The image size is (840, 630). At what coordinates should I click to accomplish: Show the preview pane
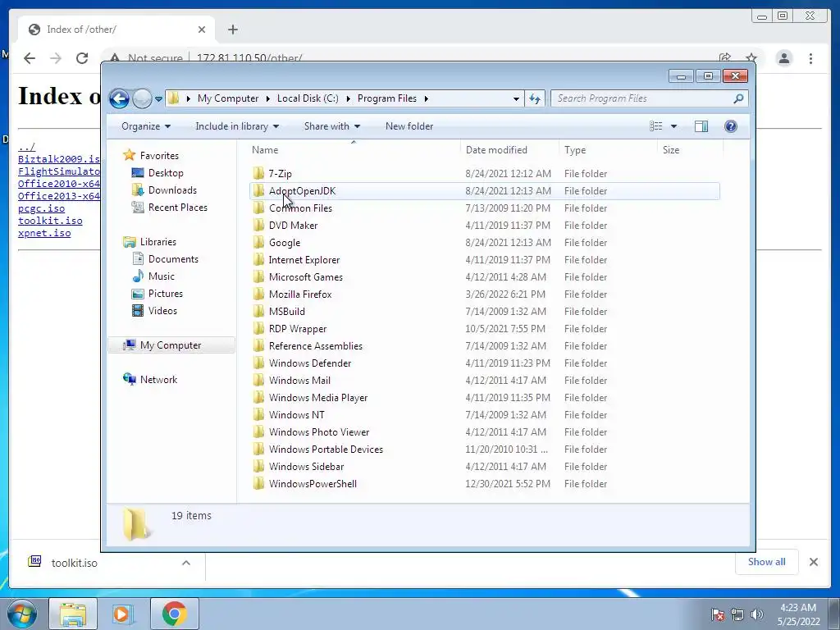point(701,126)
